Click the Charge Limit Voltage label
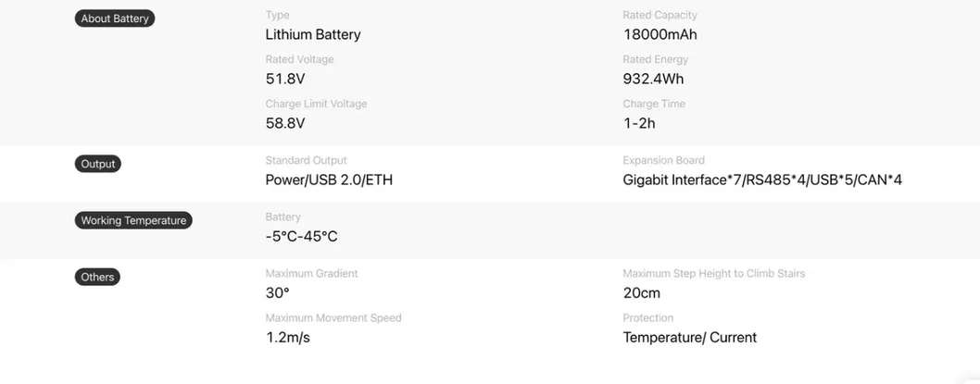The height and width of the screenshot is (384, 980). pyautogui.click(x=316, y=104)
